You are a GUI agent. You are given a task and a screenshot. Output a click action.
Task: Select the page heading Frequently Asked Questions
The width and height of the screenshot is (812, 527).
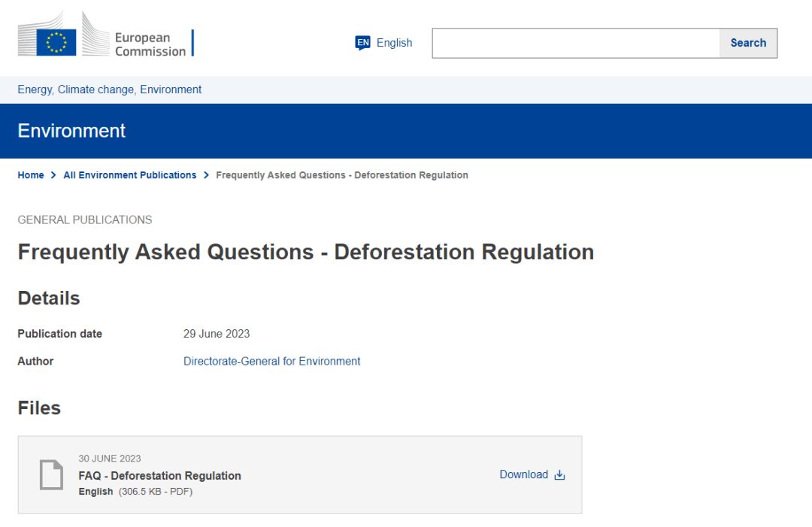click(305, 252)
